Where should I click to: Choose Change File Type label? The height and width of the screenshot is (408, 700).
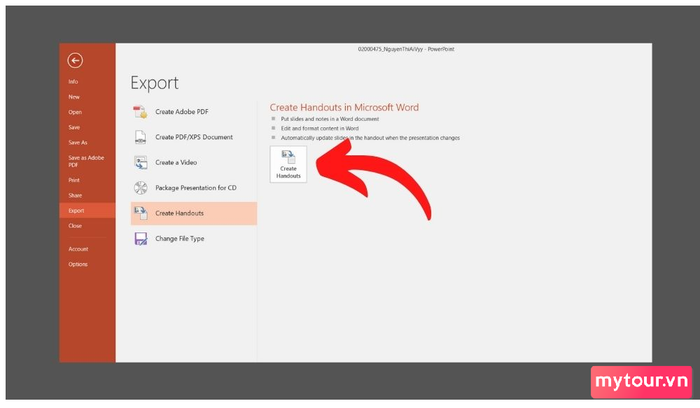pyautogui.click(x=179, y=239)
